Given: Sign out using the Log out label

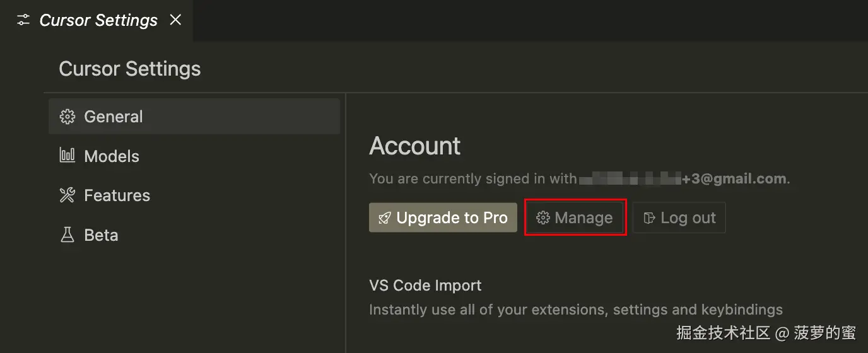Looking at the screenshot, I should click(688, 218).
